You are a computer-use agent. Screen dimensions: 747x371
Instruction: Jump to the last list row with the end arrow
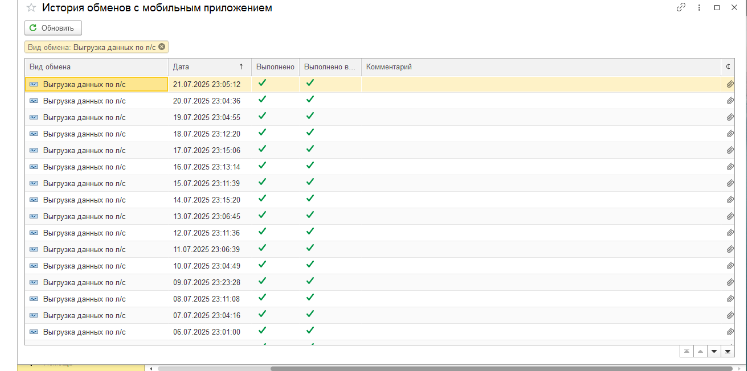pyautogui.click(x=727, y=351)
